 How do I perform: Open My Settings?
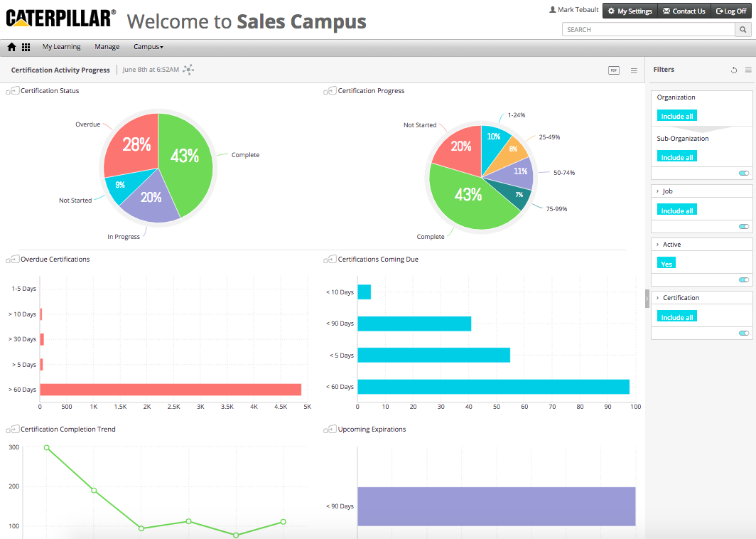tap(629, 11)
